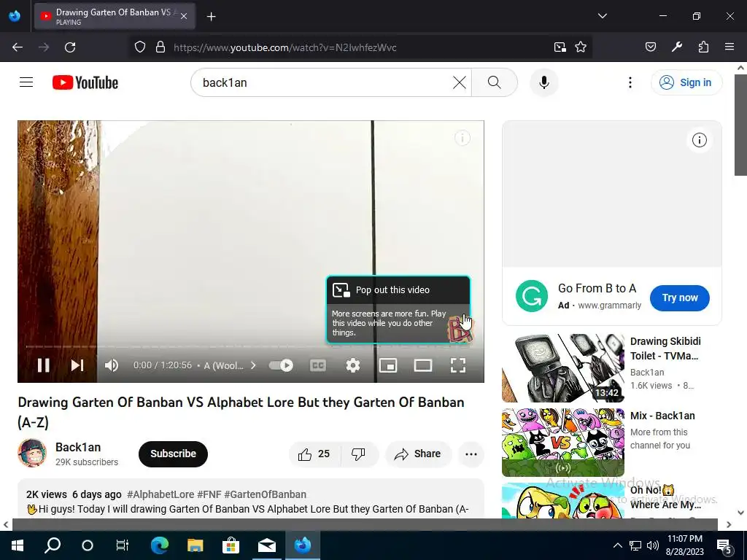This screenshot has width=747, height=560.
Task: Open player settings gear
Action: click(x=353, y=365)
